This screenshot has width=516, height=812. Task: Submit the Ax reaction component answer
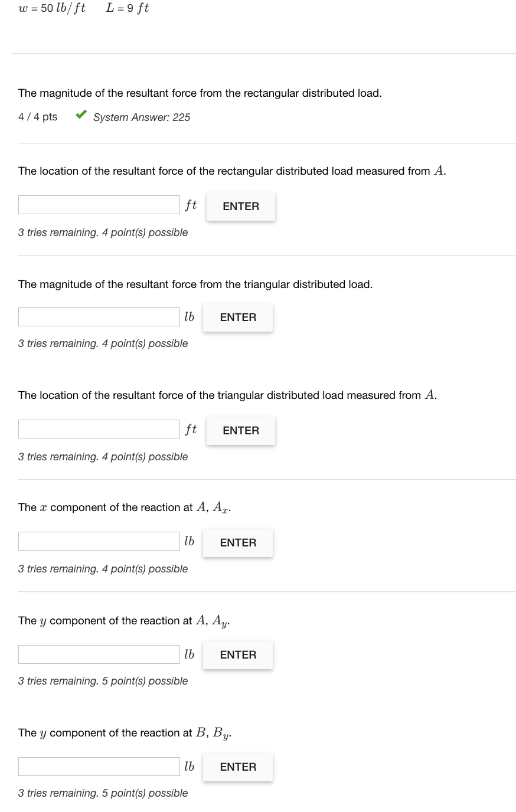point(238,543)
